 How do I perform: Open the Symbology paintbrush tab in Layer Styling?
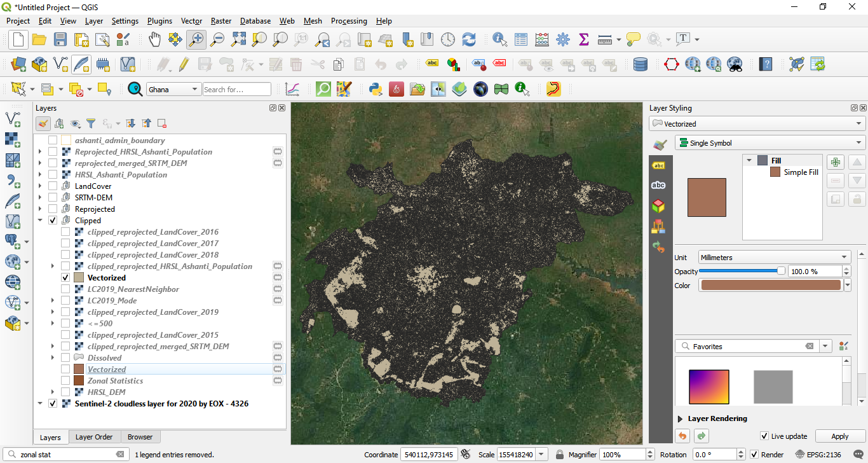(660, 144)
